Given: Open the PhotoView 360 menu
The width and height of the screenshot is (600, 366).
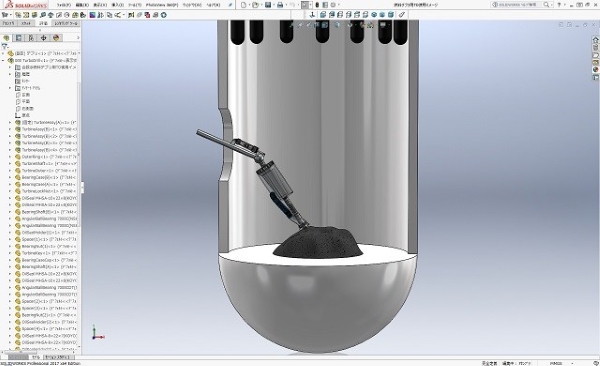Looking at the screenshot, I should pos(162,5).
